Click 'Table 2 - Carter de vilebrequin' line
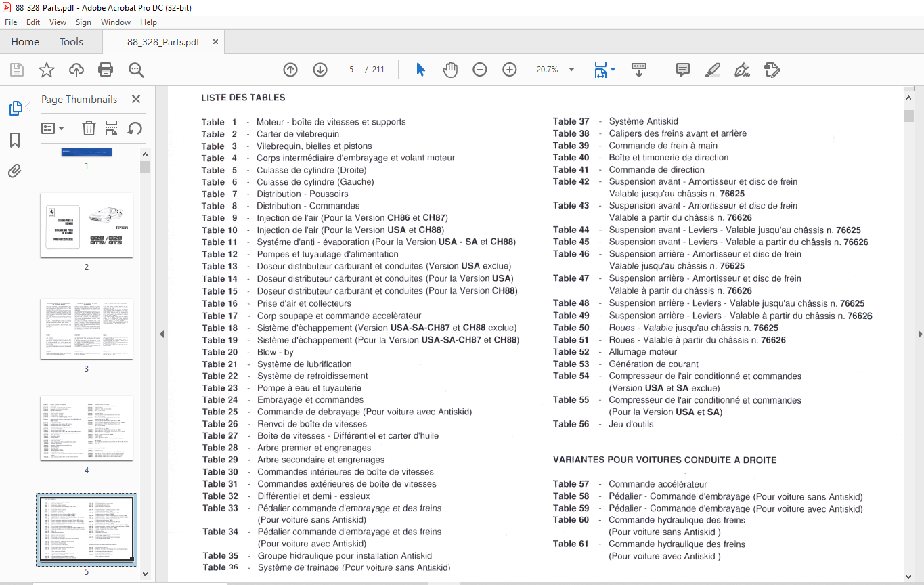Viewport: 924px width, 585px height. pos(270,134)
